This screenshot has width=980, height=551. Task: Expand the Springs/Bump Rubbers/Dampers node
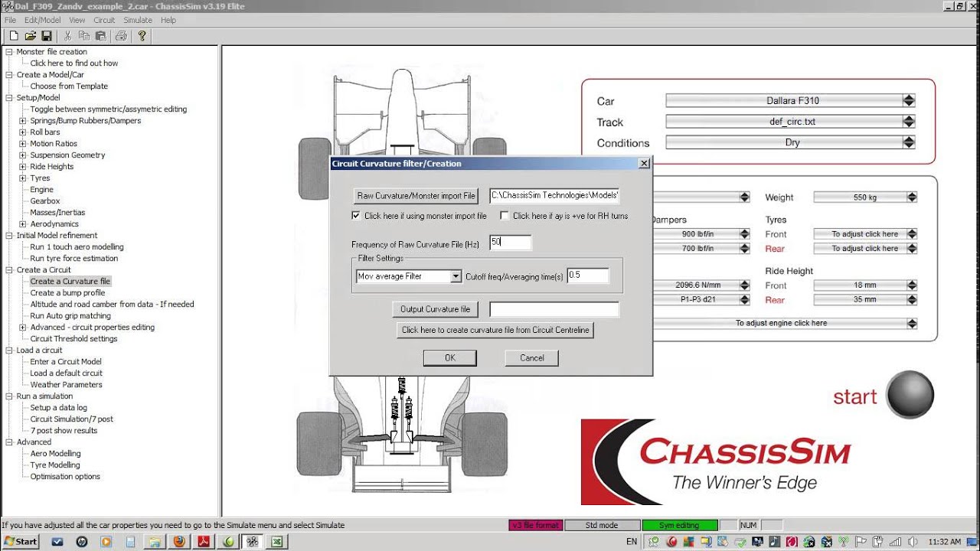coord(23,121)
